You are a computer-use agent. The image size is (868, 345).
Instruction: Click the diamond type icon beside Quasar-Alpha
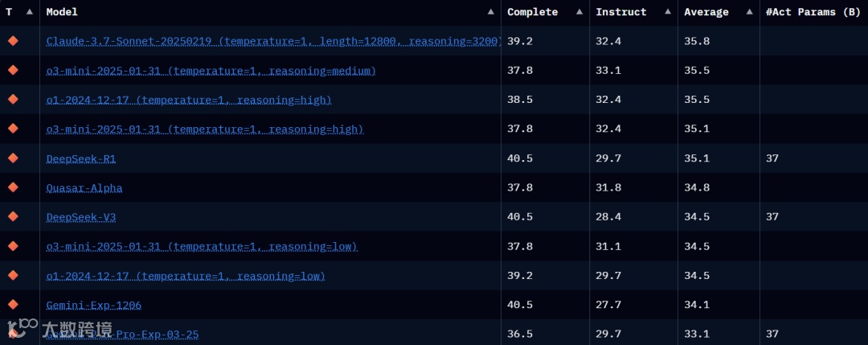14,187
